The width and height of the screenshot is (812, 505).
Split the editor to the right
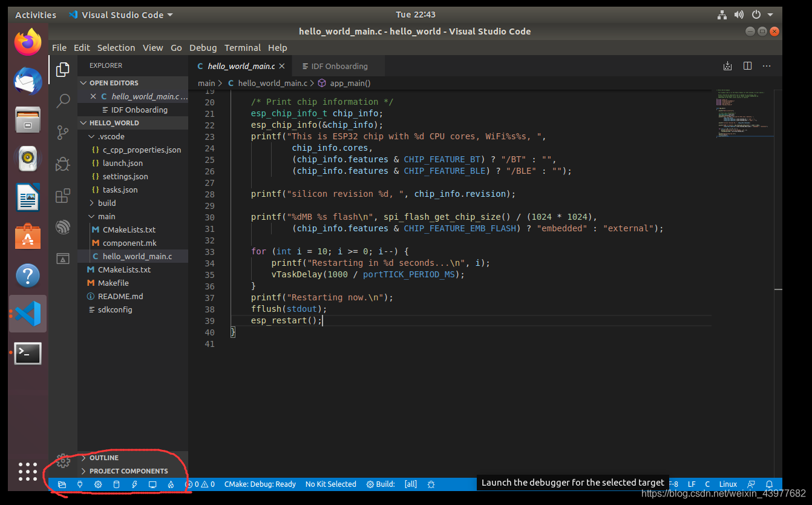(747, 66)
